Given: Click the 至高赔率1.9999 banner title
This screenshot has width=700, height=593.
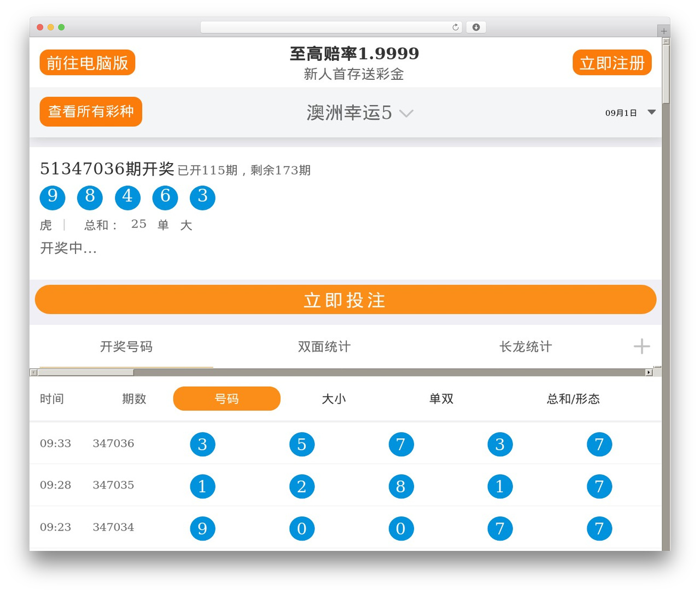Looking at the screenshot, I should [354, 54].
